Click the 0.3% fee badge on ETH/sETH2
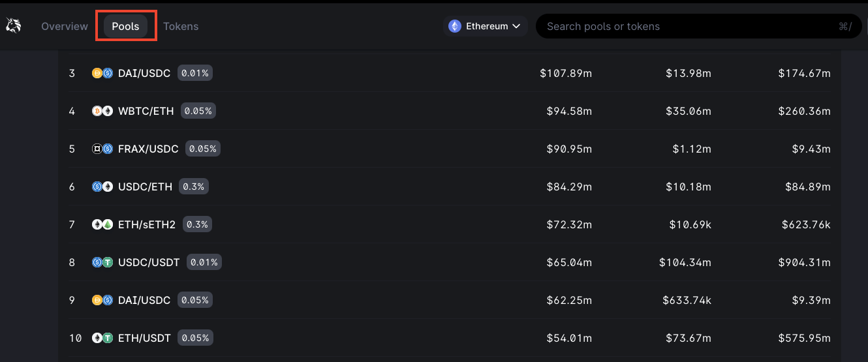The width and height of the screenshot is (868, 362). [197, 225]
